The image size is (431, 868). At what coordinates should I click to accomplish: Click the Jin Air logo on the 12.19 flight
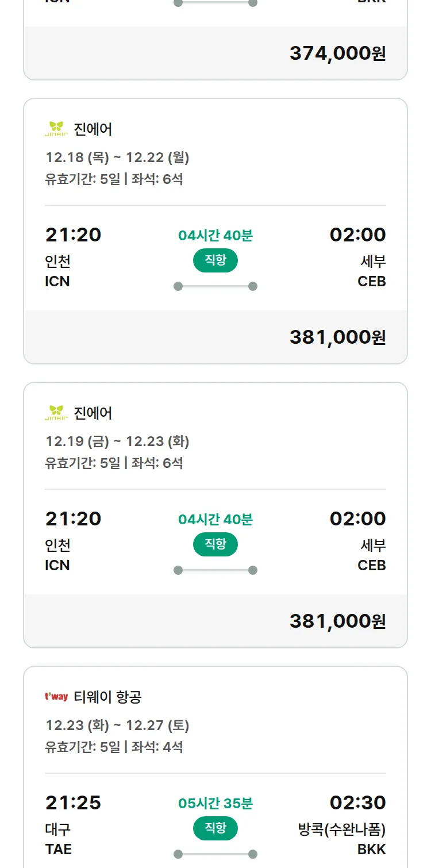pyautogui.click(x=56, y=413)
